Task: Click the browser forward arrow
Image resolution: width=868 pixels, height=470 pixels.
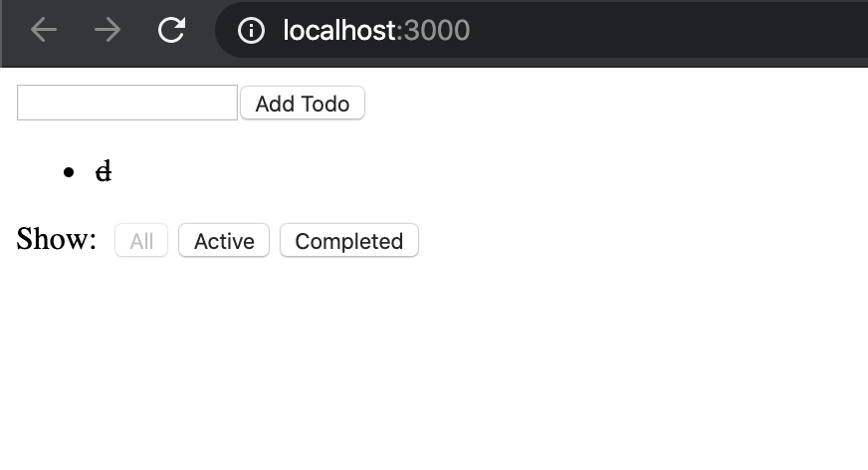Action: [108, 30]
